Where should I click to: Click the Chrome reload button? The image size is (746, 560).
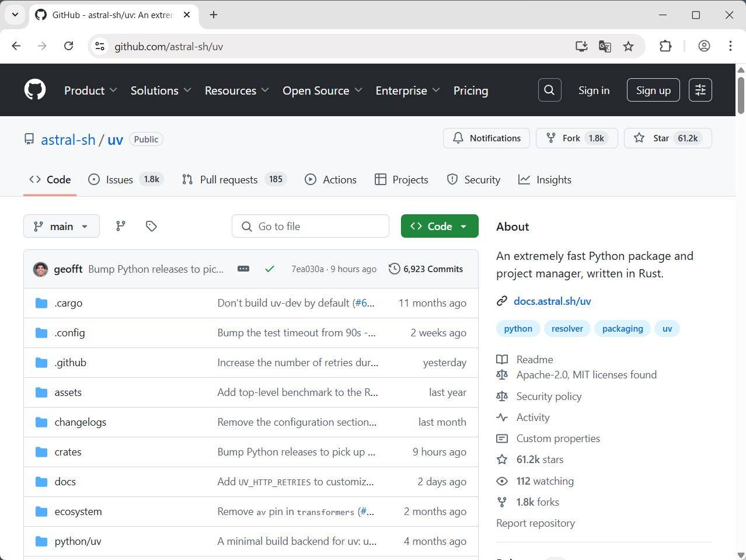[x=68, y=46]
